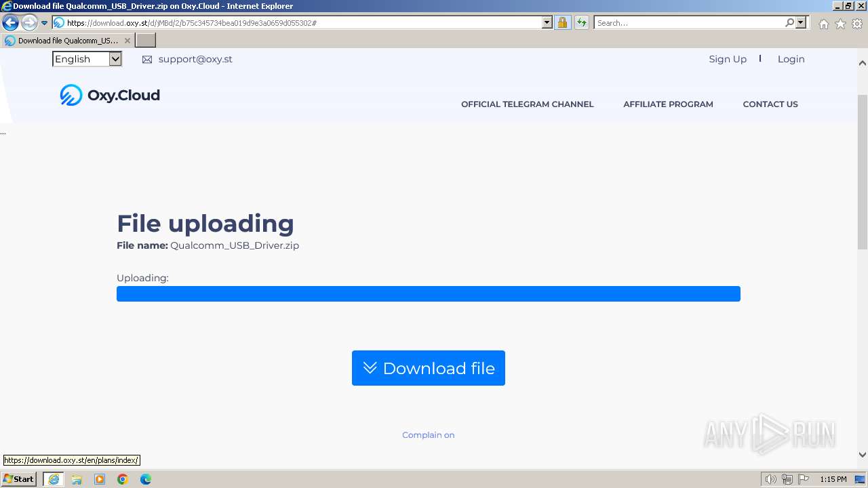Click the security lock icon
The height and width of the screenshot is (488, 868).
tap(562, 23)
